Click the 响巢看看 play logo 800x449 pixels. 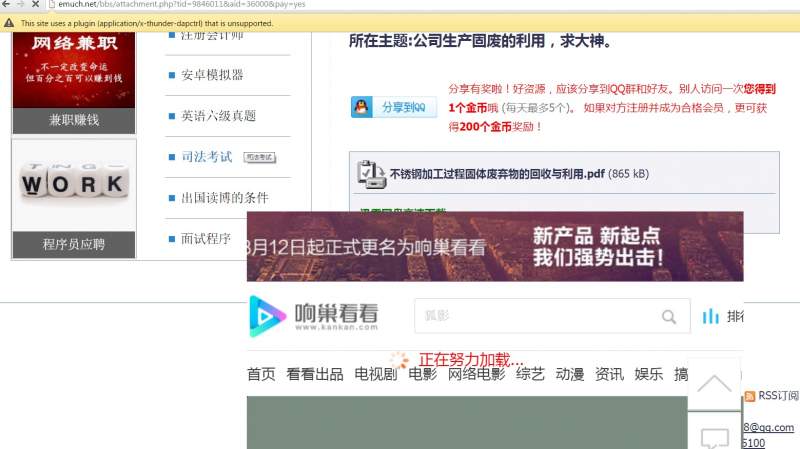click(x=267, y=316)
